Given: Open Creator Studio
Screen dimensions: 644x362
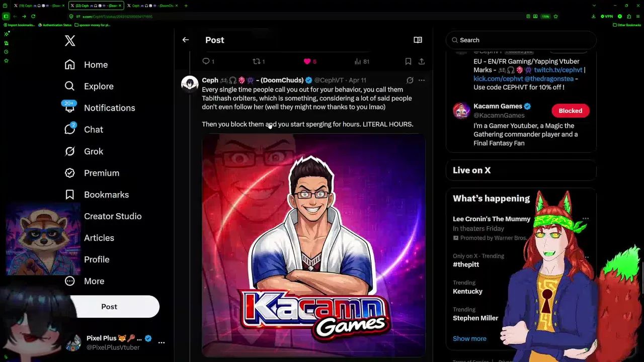Looking at the screenshot, I should [113, 216].
